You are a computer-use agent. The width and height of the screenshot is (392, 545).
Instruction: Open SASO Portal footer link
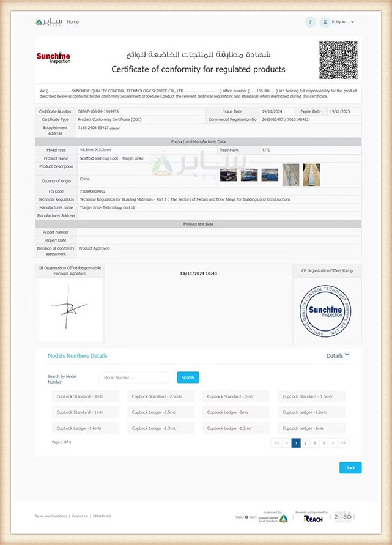tap(102, 516)
